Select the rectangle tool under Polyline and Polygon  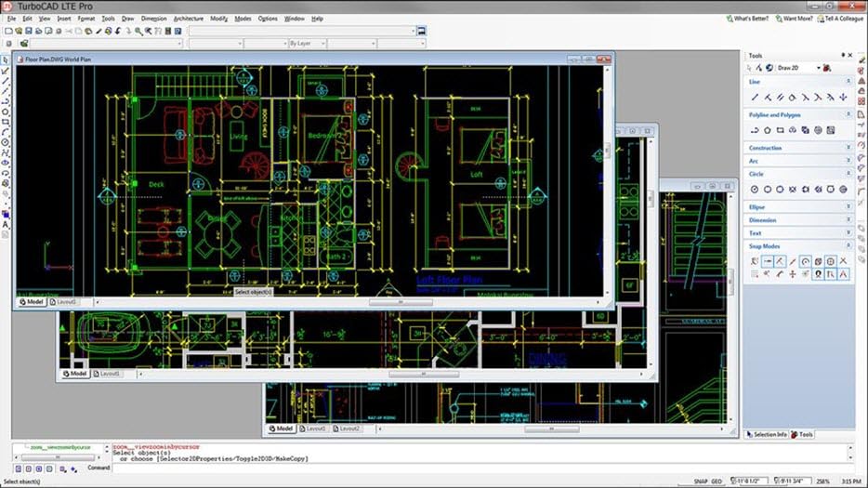(780, 131)
